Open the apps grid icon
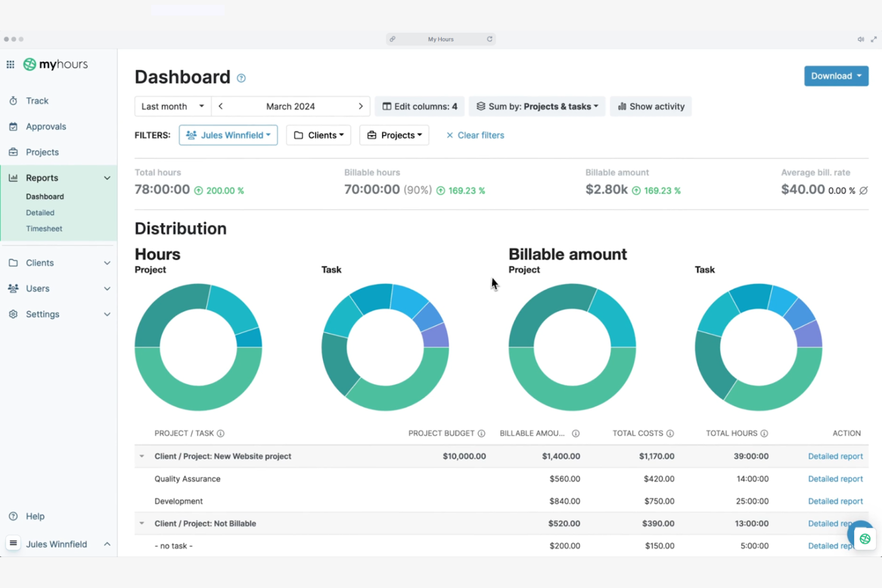 click(10, 64)
